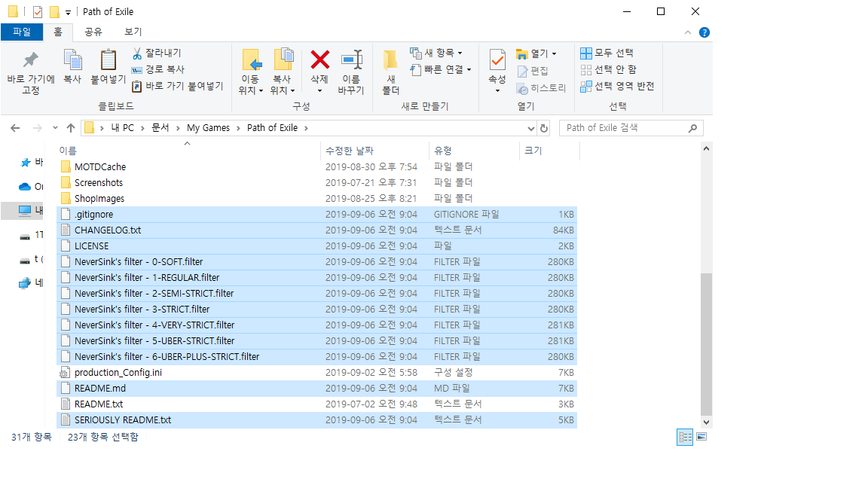Switch to Details view icon in status bar
Image resolution: width=868 pixels, height=488 pixels.
pos(685,437)
